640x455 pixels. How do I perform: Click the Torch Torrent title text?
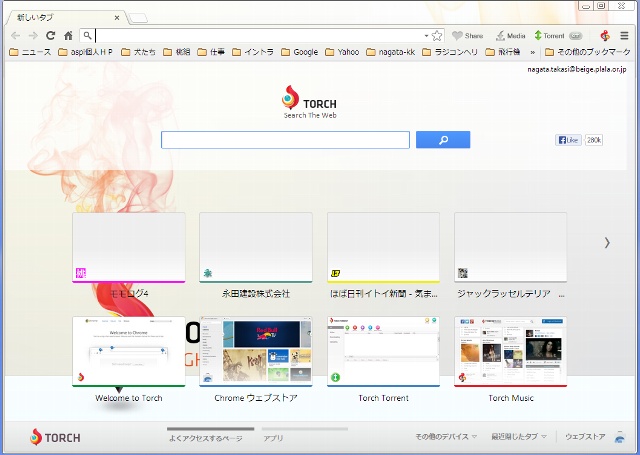click(383, 398)
